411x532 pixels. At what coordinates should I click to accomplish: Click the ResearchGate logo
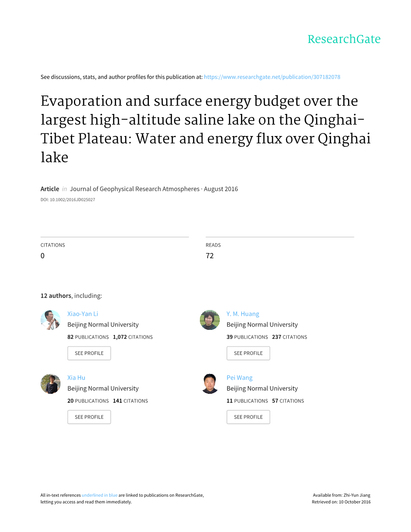pos(344,39)
